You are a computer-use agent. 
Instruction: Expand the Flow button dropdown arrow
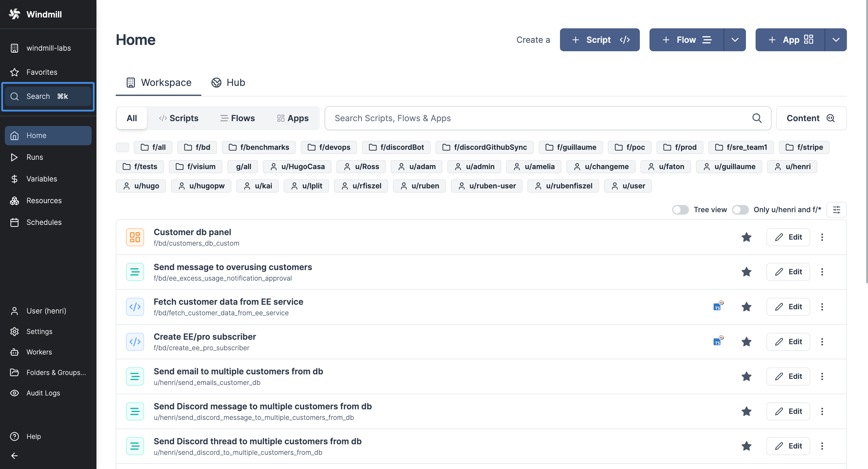point(734,40)
